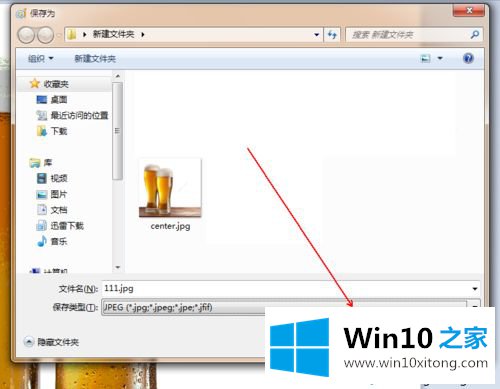Select 库 in navigation pane
Image resolution: width=500 pixels, height=389 pixels.
(48, 163)
